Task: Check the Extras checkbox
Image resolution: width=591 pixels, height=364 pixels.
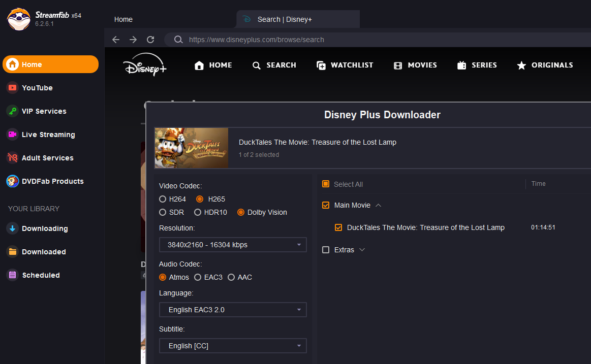Action: coord(326,250)
